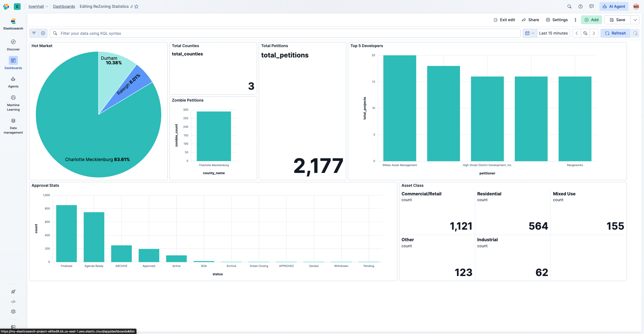Open the date quick menu calendar dropdown
Viewport: 644px width, 334px height.
coord(529,33)
